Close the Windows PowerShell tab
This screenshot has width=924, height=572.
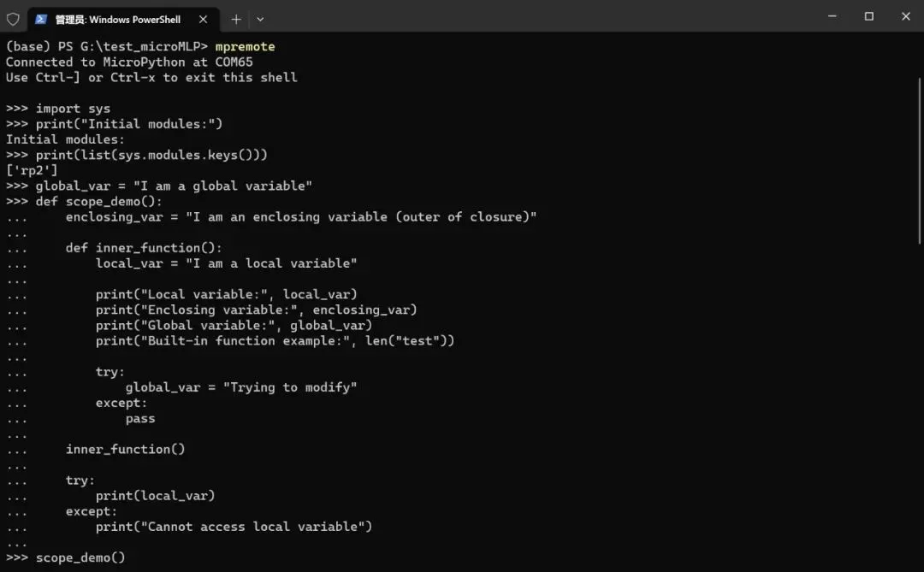pyautogui.click(x=203, y=20)
